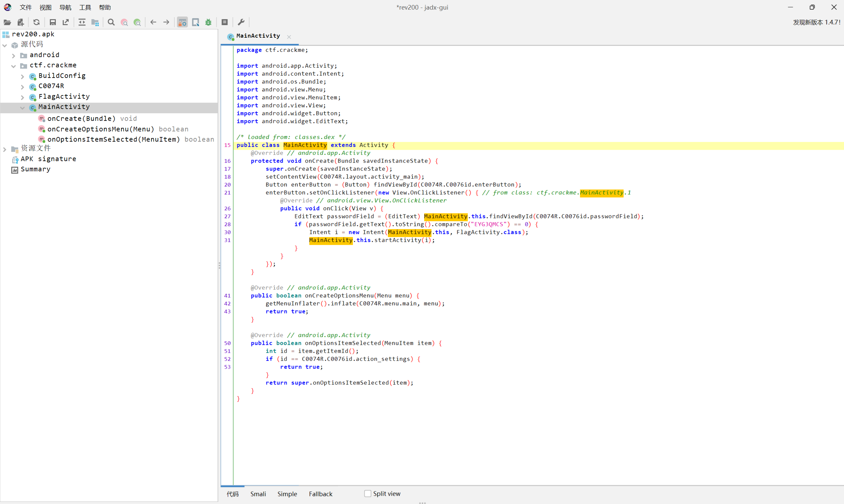This screenshot has height=504, width=844.
Task: Open text search with magnifier icon
Action: [111, 22]
